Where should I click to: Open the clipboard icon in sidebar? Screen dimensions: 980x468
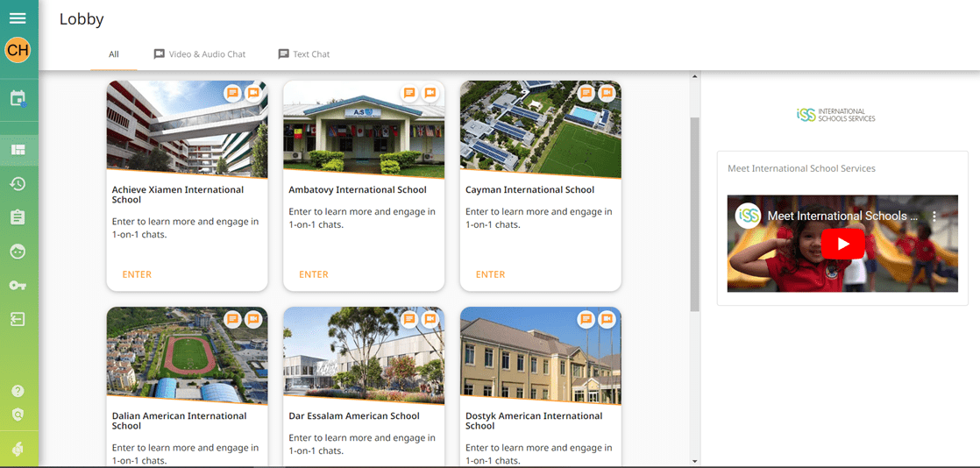coord(18,217)
